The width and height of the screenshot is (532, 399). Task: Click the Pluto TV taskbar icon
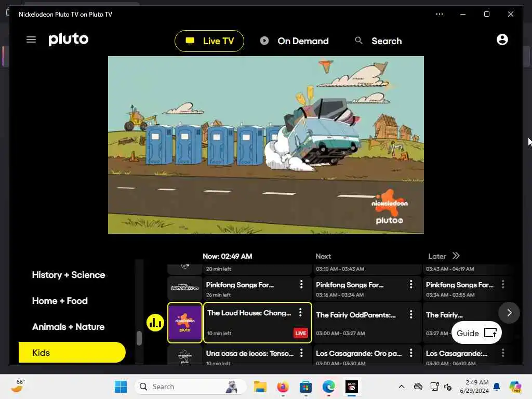352,387
